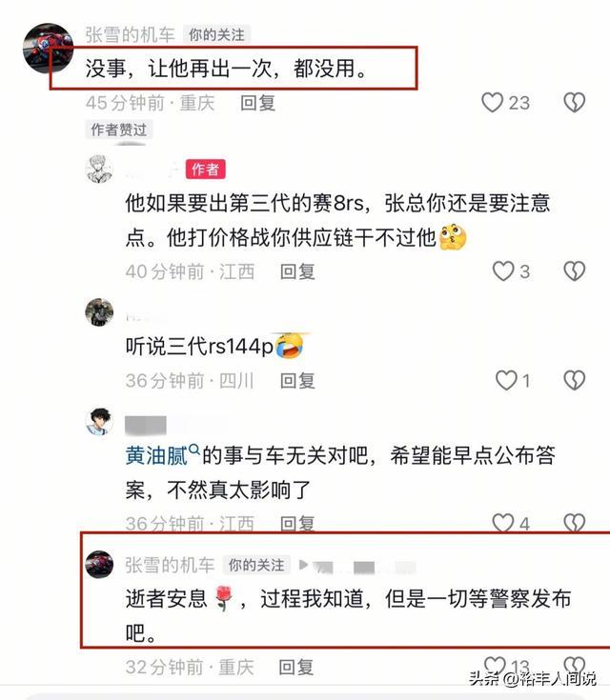Viewport: 610px width, 700px height.
Task: Dislike the author's 赛8rs comment
Action: [574, 271]
